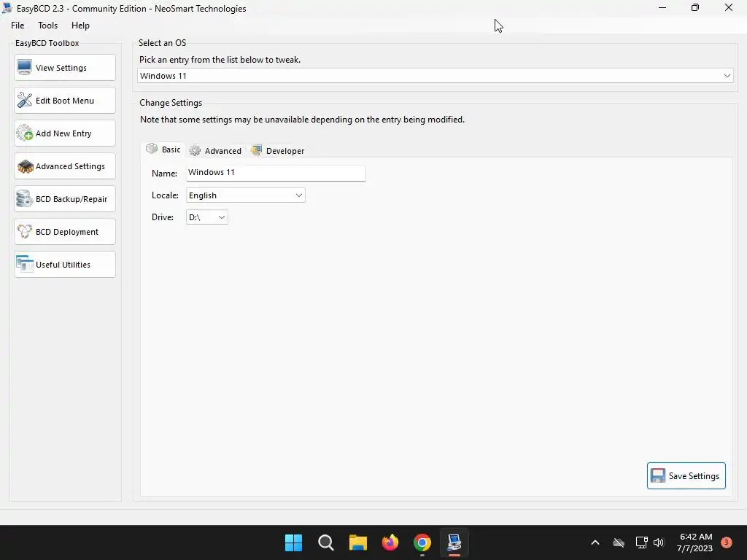
Task: Click the BCD Deployment icon
Action: [x=24, y=231]
